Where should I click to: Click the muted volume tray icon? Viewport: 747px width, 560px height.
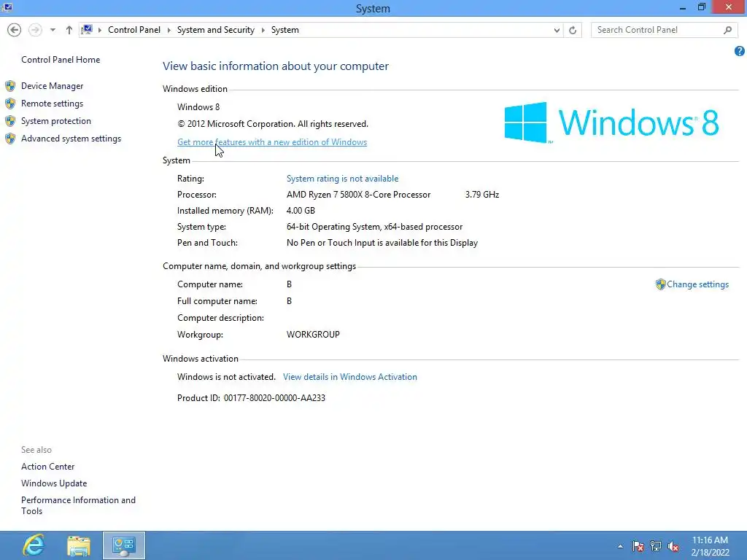point(673,546)
